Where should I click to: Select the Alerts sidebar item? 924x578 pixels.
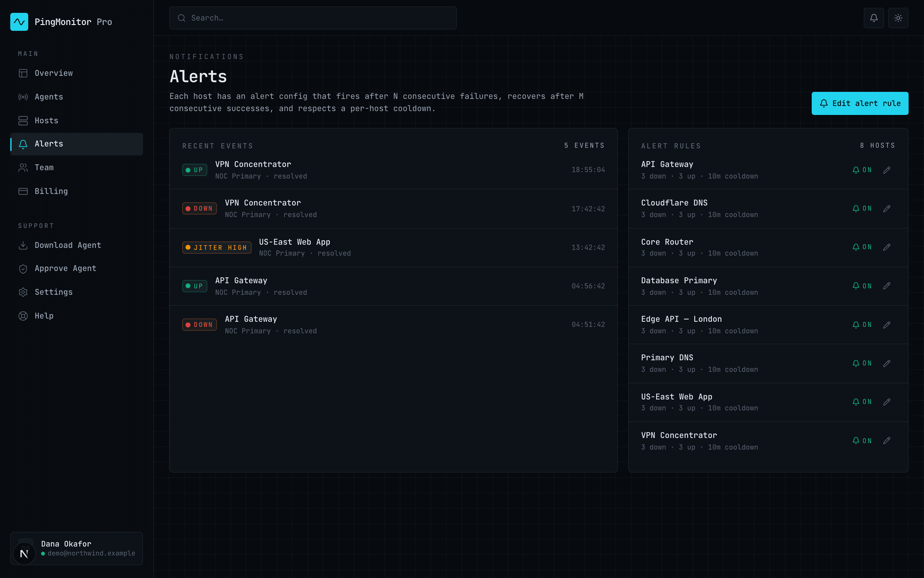pyautogui.click(x=76, y=144)
